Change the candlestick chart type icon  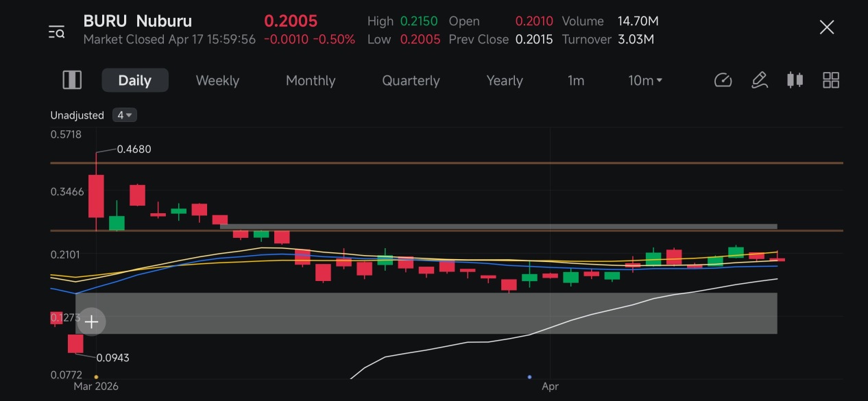[795, 80]
